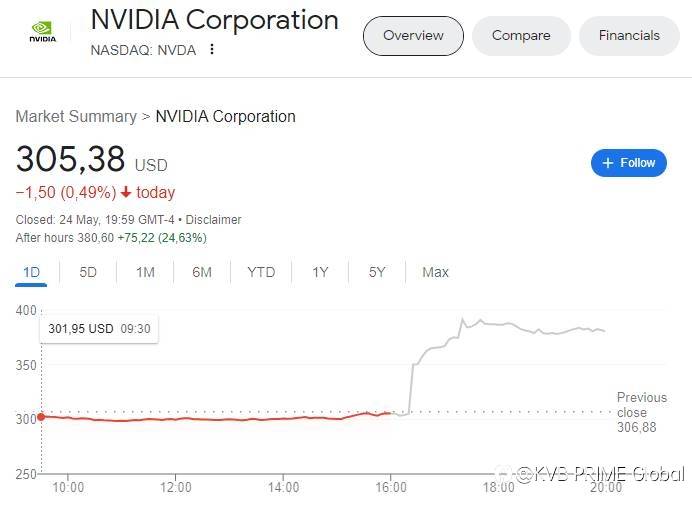Select the 1Y time range

320,272
